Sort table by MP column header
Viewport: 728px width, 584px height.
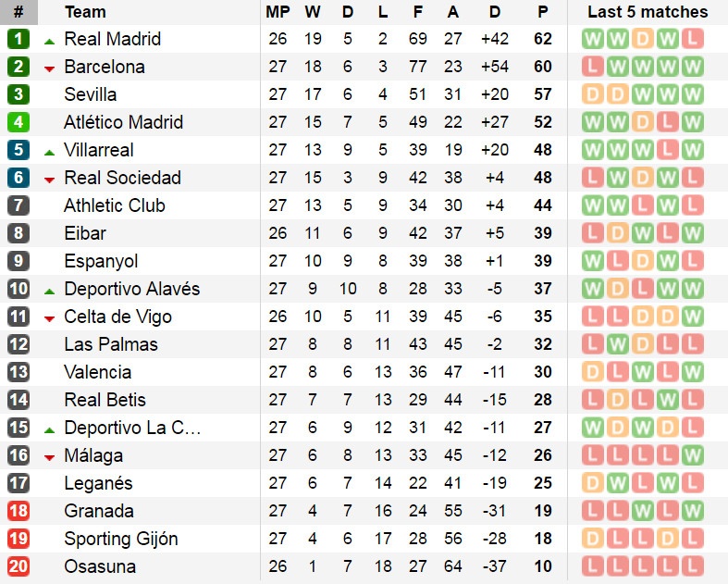[277, 12]
